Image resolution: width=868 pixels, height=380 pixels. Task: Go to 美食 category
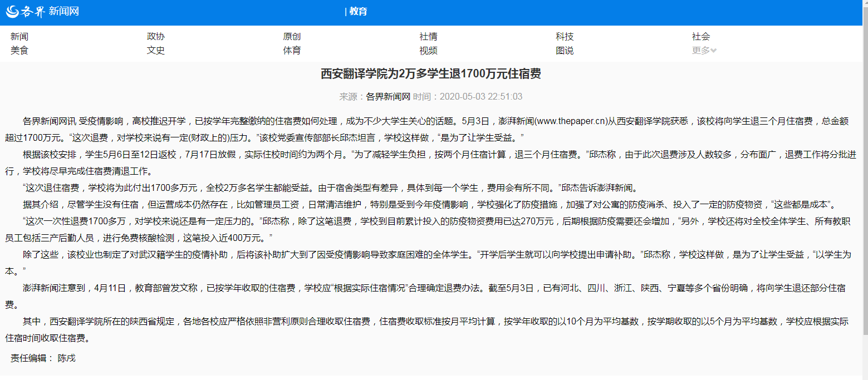(x=19, y=51)
